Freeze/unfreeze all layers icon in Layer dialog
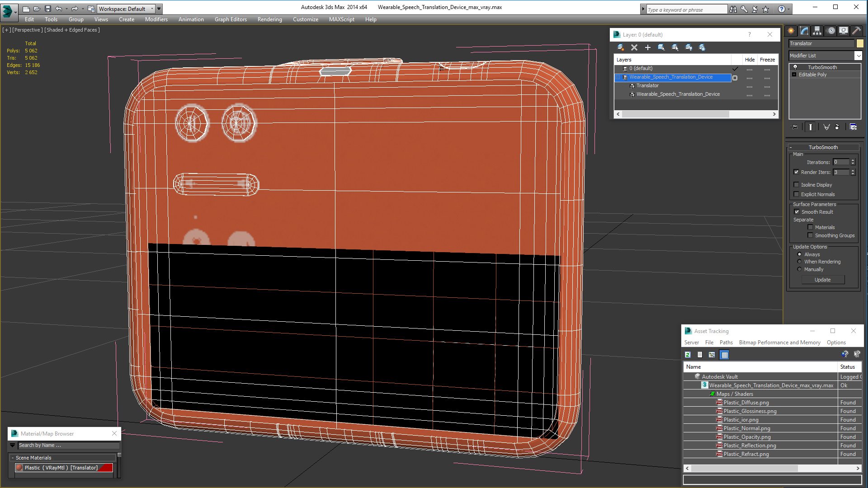The width and height of the screenshot is (868, 488). click(702, 47)
